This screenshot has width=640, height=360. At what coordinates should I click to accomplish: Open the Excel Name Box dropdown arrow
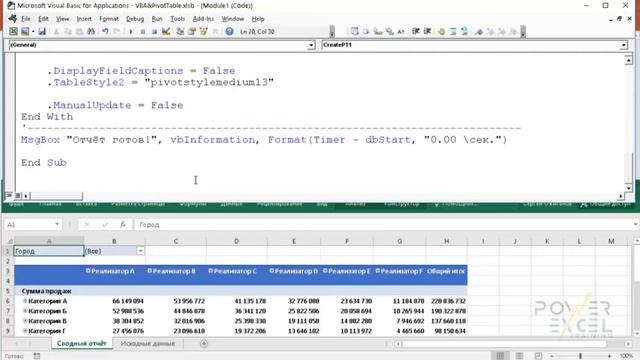pos(57,224)
